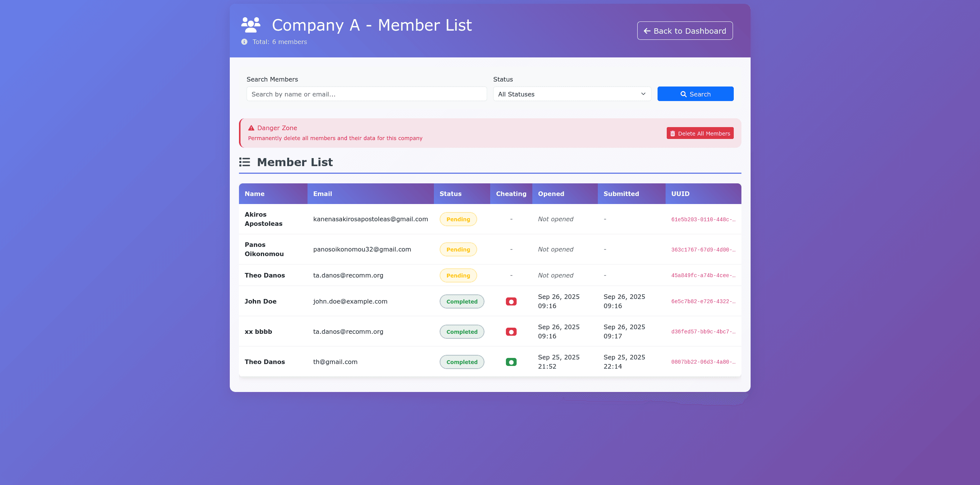Click the Danger Zone warning triangle icon

click(x=251, y=128)
